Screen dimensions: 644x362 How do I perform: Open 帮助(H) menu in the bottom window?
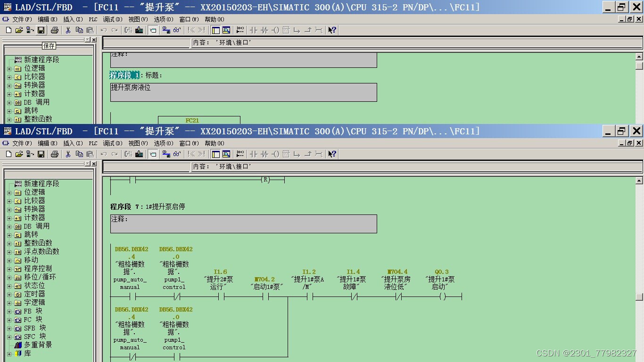[215, 143]
